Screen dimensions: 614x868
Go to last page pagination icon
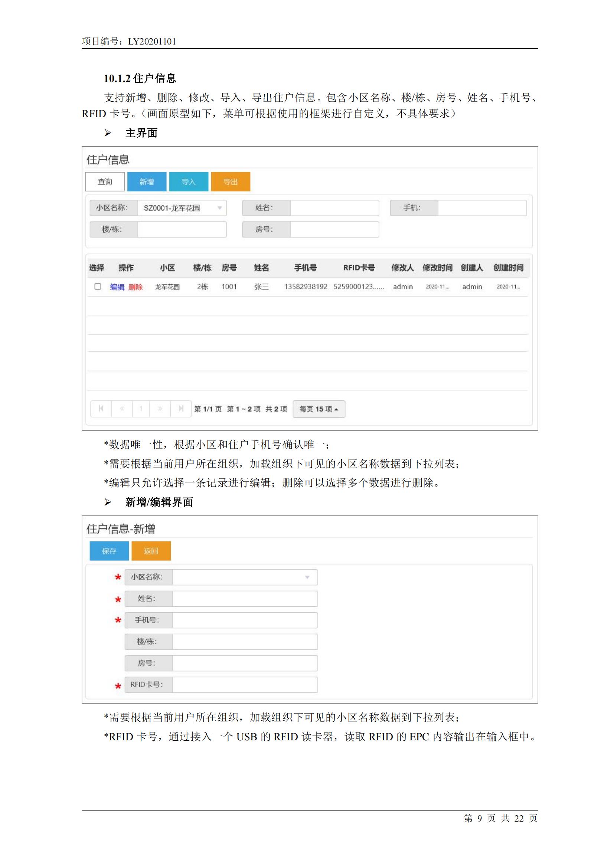[181, 409]
